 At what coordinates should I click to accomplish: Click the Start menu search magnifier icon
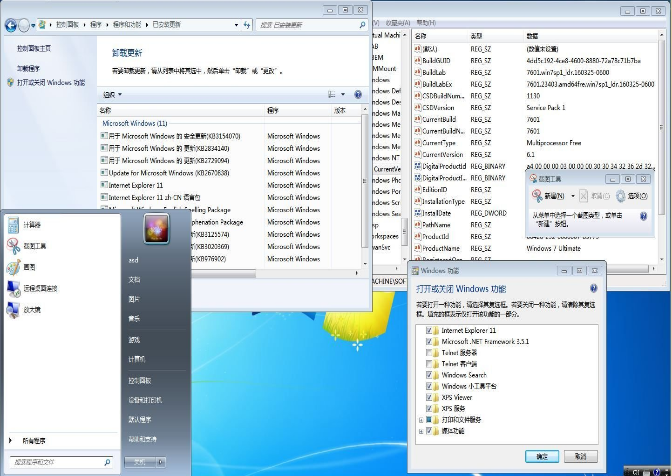107,462
